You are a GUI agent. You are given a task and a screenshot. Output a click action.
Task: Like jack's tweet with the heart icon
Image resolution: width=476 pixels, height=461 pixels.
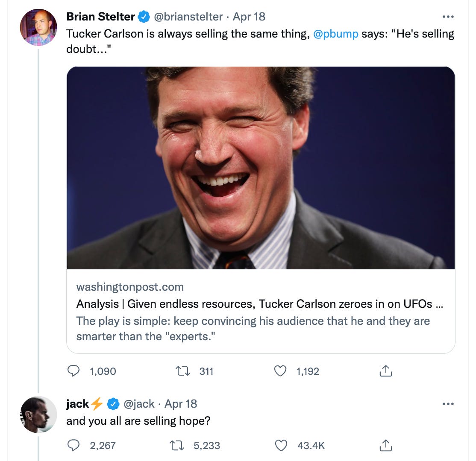(281, 445)
